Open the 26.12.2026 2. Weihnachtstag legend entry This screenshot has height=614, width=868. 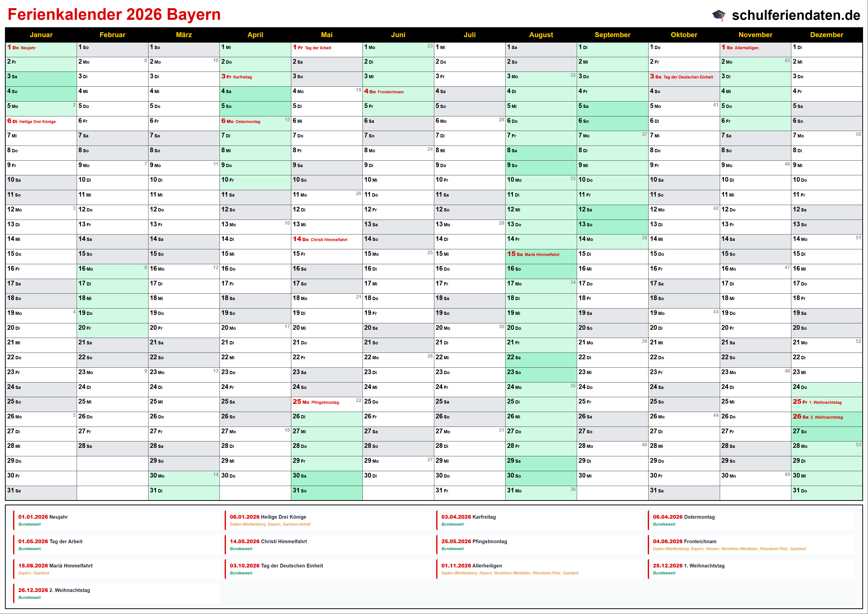click(x=54, y=590)
